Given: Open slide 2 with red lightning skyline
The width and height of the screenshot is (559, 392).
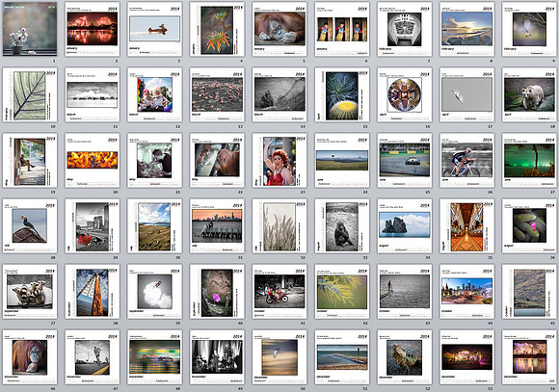Looking at the screenshot, I should [92, 29].
